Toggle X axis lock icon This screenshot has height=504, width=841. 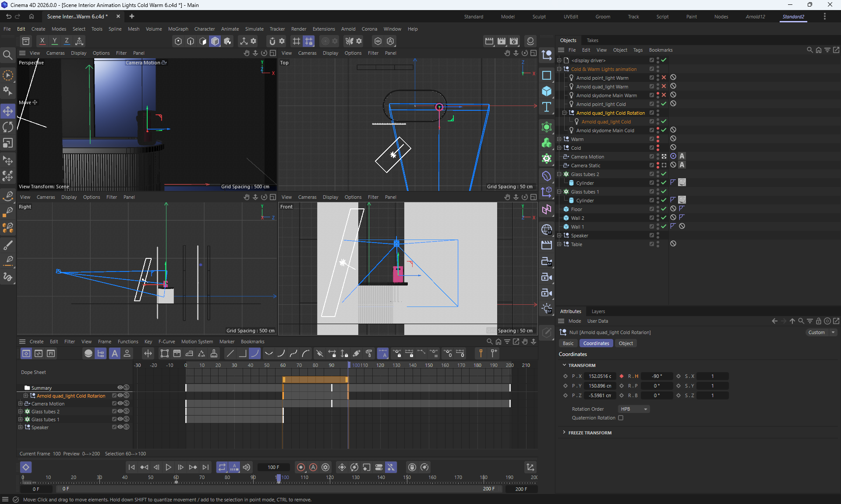pos(42,41)
